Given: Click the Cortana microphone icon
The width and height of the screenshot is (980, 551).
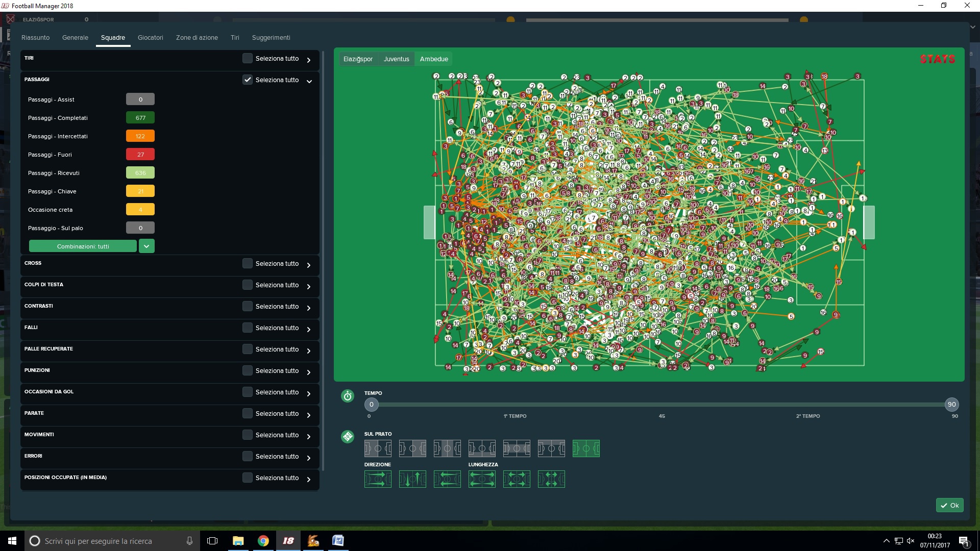Looking at the screenshot, I should point(189,541).
